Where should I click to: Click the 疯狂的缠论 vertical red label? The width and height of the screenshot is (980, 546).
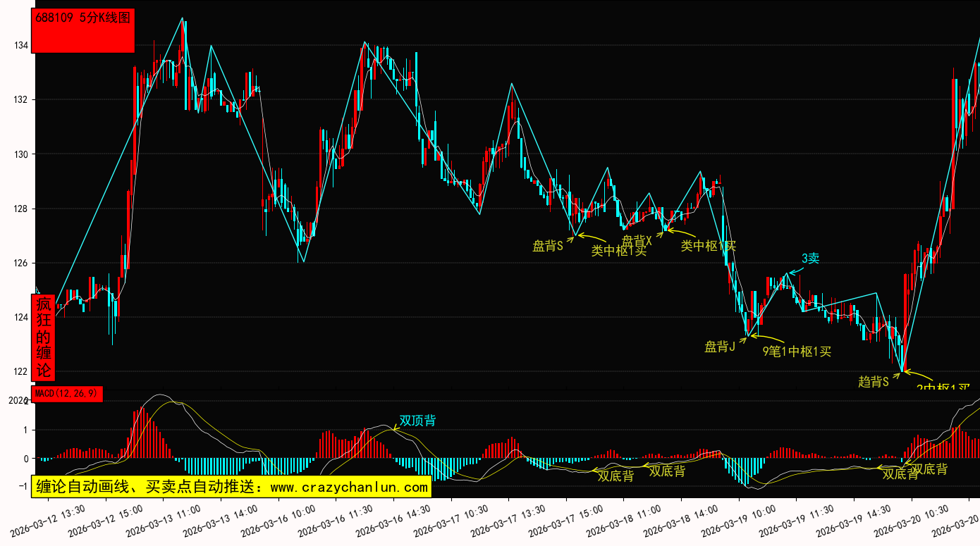[44, 337]
